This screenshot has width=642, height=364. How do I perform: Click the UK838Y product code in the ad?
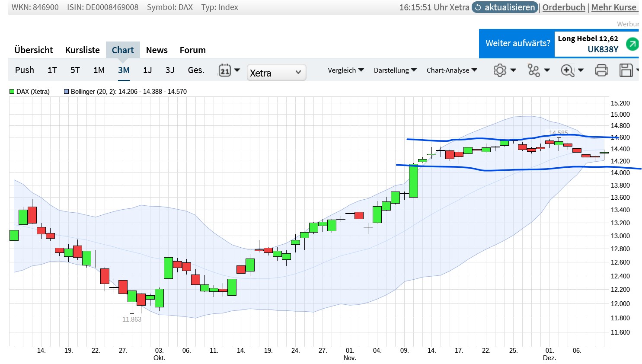(x=603, y=49)
